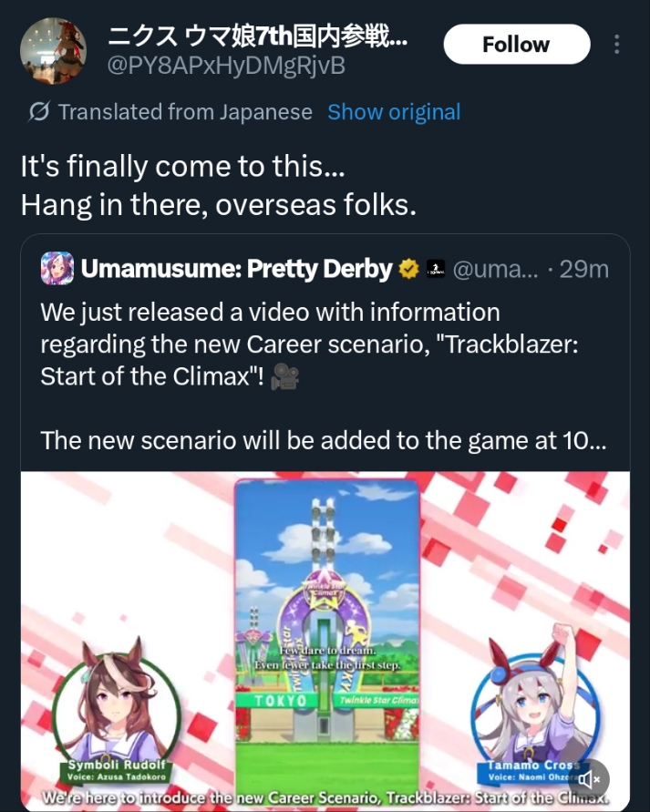
Task: Open the @PY8APxHyDMgRjvB handle
Action: 226,66
